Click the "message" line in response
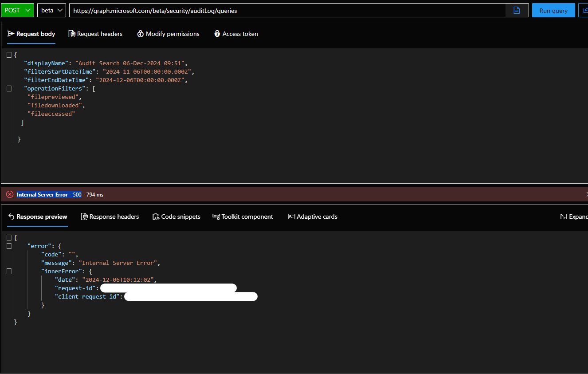The image size is (588, 374). click(x=101, y=263)
